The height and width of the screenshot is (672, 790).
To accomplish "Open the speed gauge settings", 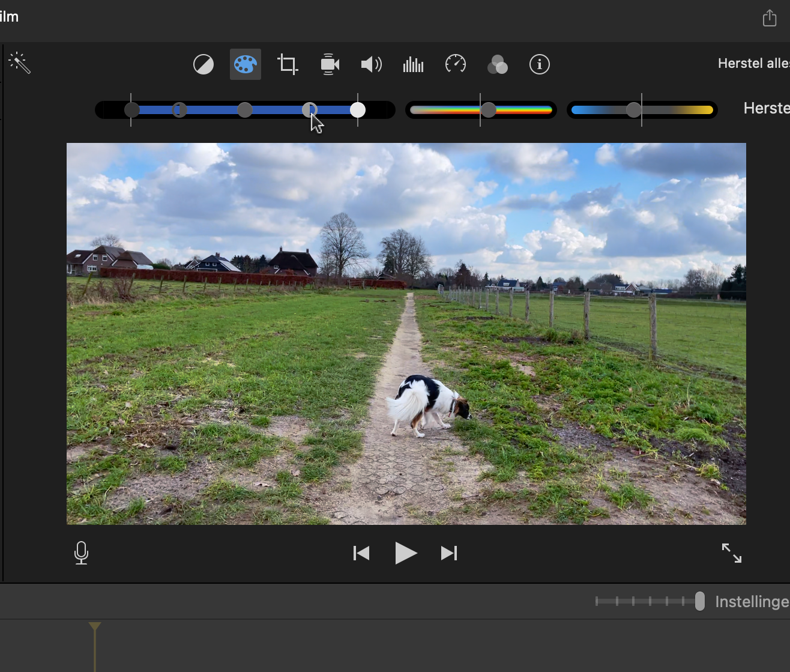I will [456, 64].
